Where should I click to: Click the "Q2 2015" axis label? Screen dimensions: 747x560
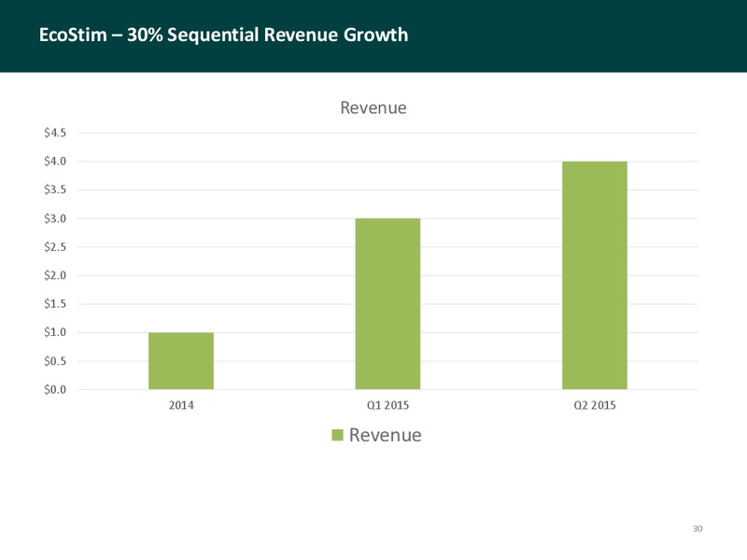tap(595, 405)
